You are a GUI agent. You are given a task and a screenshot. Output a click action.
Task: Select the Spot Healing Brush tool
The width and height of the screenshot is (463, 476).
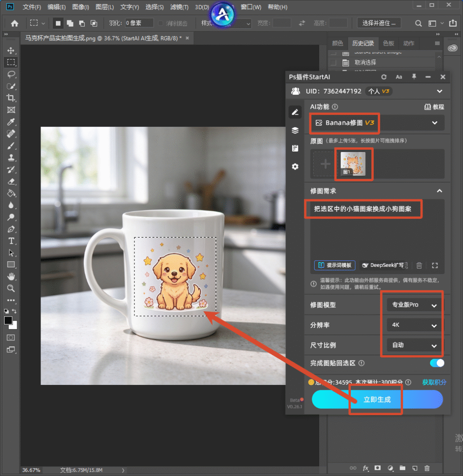tap(11, 133)
